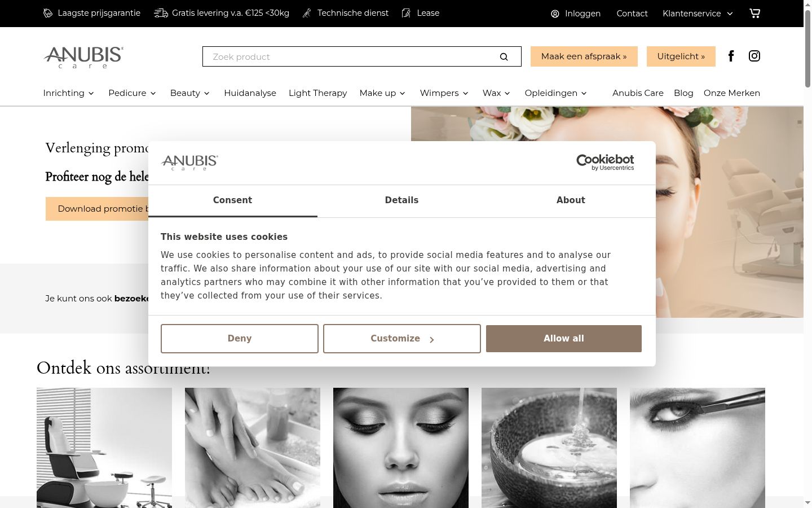Screen dimensions: 812x508
Task: Expand the Klantenservice dropdown
Action: [x=698, y=14]
